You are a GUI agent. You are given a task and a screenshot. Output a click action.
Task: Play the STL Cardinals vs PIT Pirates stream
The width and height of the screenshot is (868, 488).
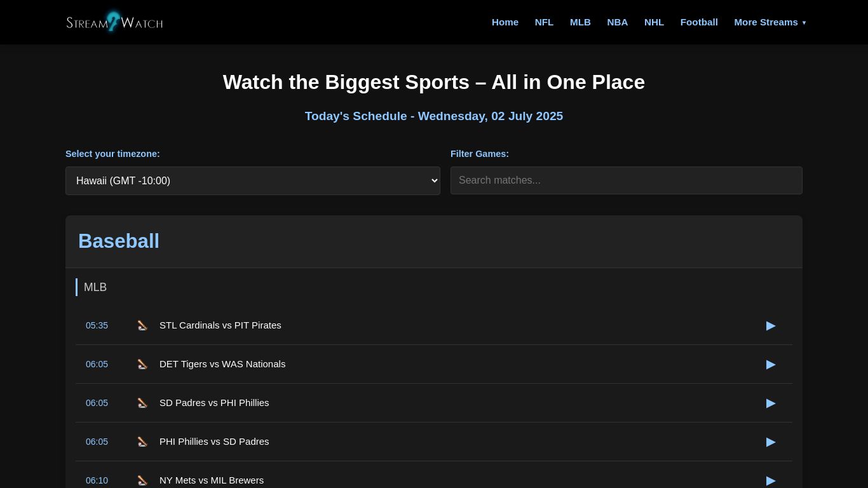pyautogui.click(x=771, y=325)
